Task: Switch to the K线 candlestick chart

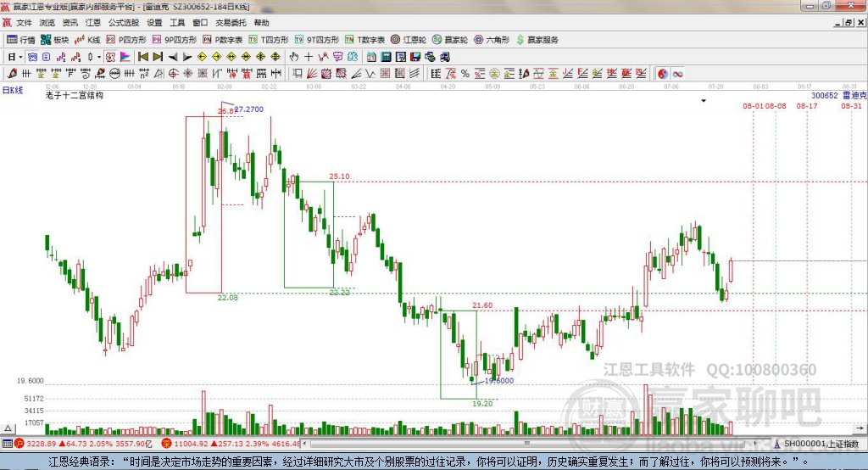Action: pyautogui.click(x=87, y=40)
